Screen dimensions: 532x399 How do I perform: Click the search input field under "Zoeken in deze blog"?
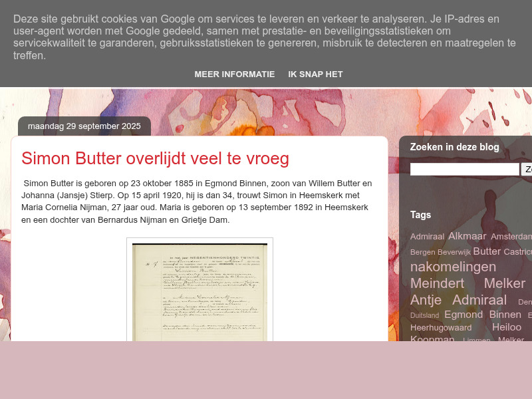tap(464, 169)
